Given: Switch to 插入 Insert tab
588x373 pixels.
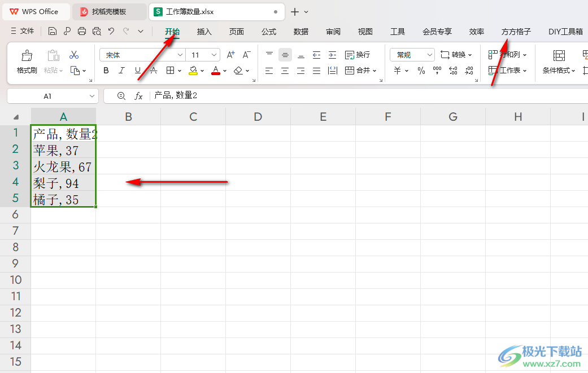Looking at the screenshot, I should point(204,32).
